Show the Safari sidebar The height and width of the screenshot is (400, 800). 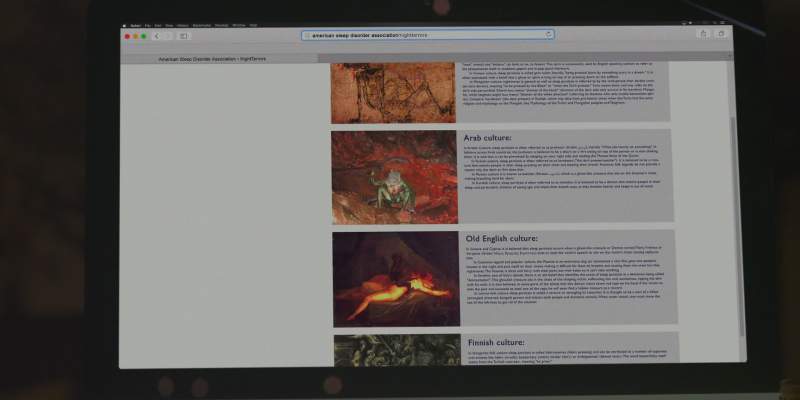tap(184, 36)
